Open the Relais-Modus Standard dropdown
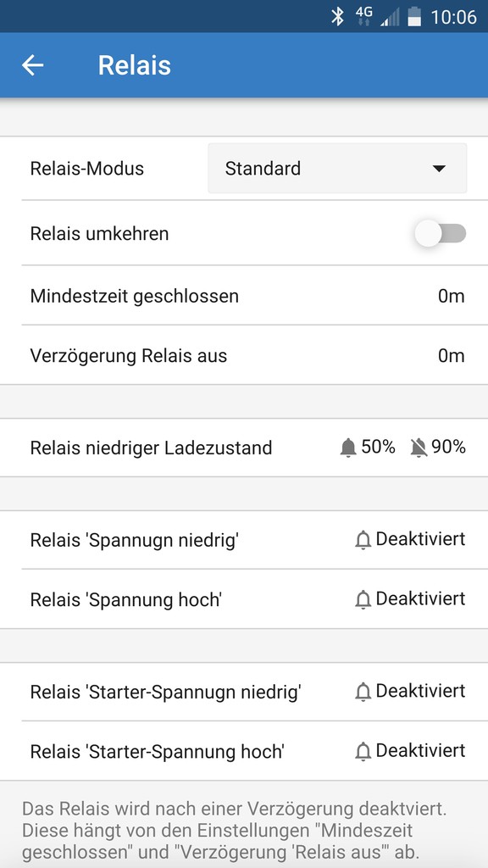This screenshot has height=868, width=488. [337, 169]
